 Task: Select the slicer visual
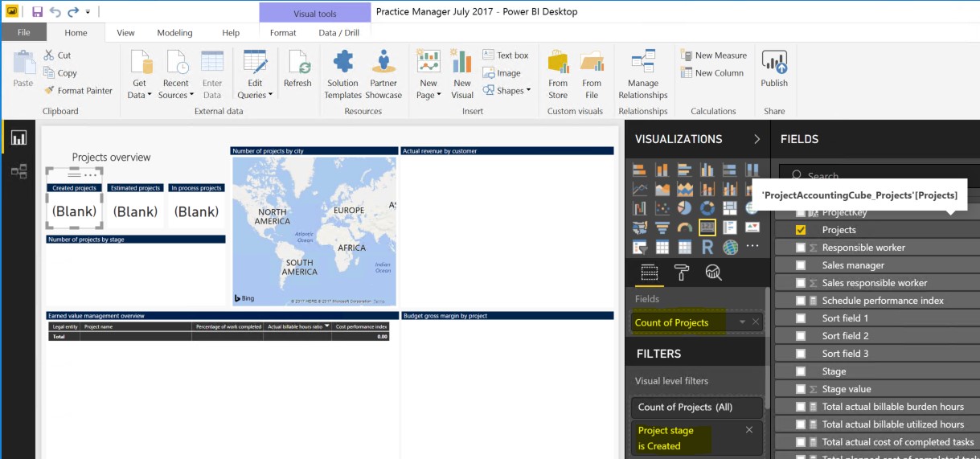(640, 248)
